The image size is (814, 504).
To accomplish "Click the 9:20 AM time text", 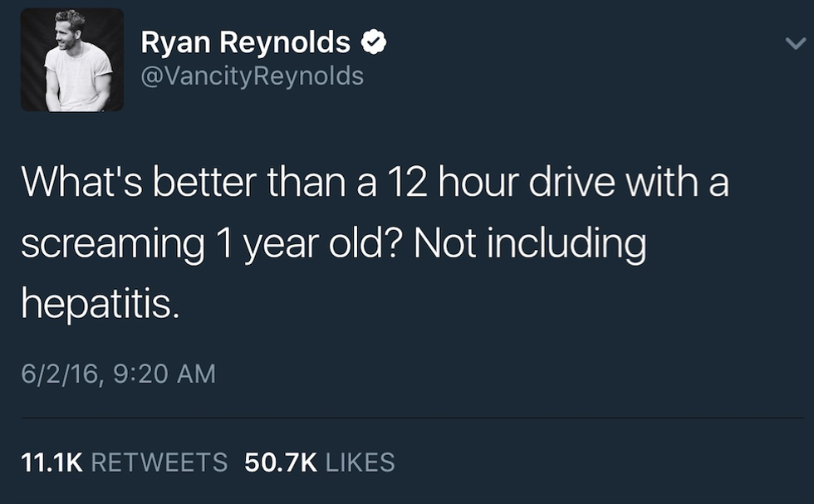I will pos(161,374).
